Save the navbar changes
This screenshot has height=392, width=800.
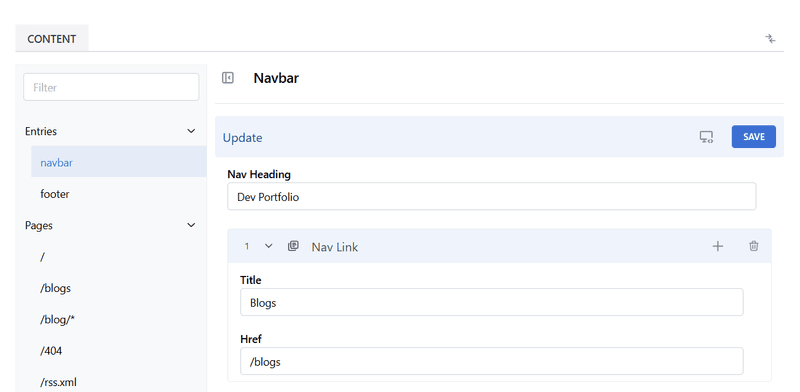pyautogui.click(x=754, y=137)
